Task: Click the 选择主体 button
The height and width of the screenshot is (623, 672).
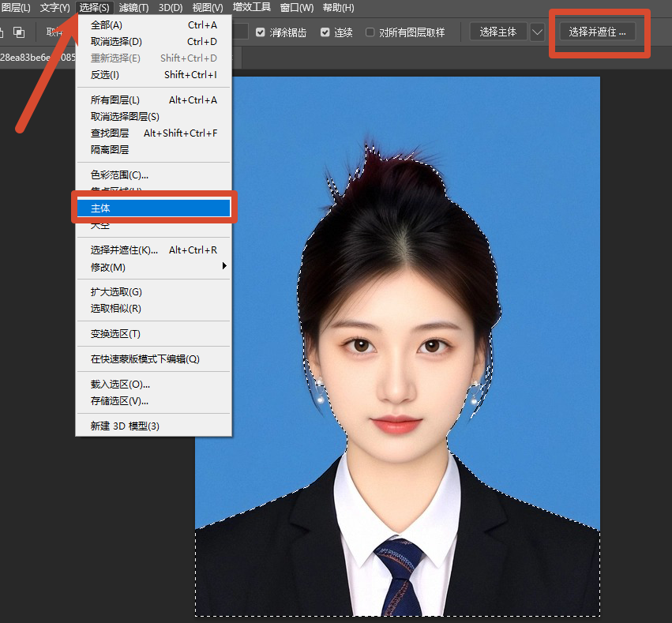Action: tap(498, 32)
